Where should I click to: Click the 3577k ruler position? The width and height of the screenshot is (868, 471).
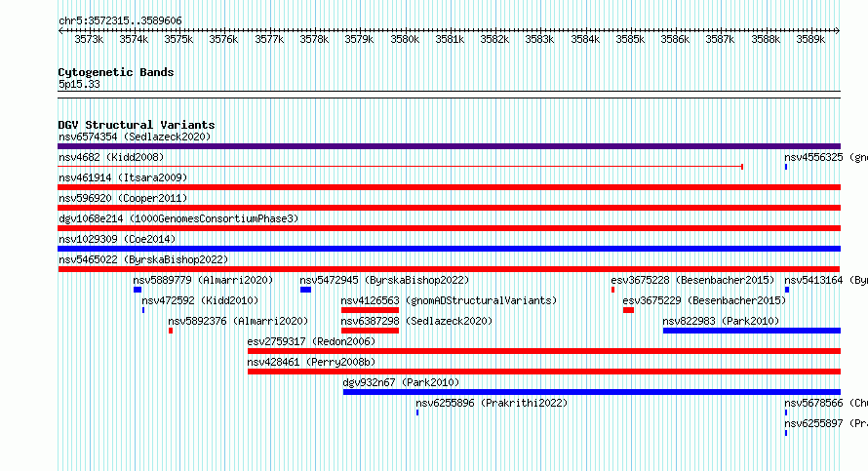(x=269, y=39)
